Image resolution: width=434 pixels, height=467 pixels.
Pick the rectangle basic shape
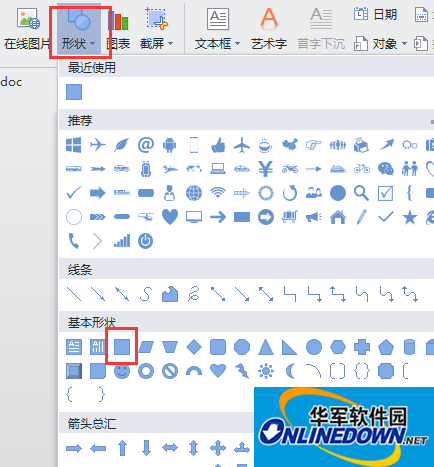[x=122, y=347]
